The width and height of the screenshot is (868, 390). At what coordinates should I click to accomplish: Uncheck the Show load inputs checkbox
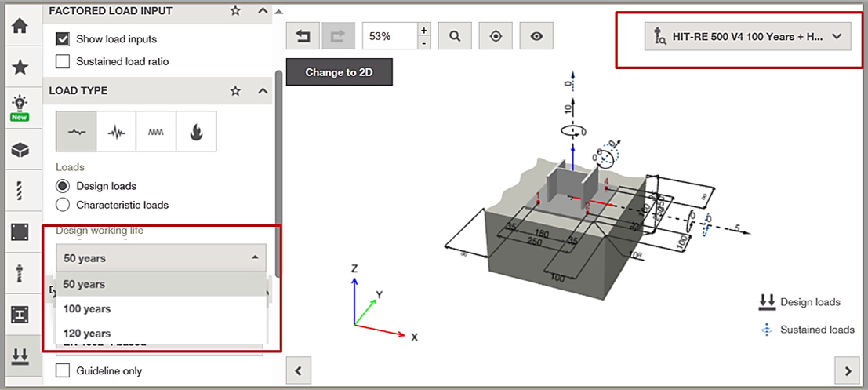tap(63, 39)
